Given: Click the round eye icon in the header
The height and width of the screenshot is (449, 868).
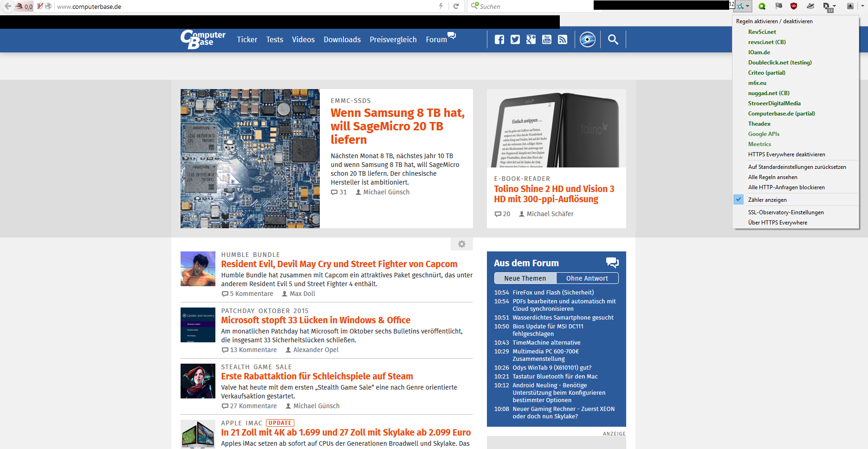Looking at the screenshot, I should [x=588, y=39].
